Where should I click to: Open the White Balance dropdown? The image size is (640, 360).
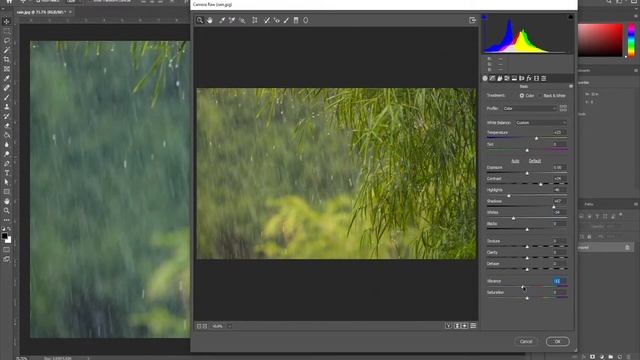pyautogui.click(x=541, y=122)
